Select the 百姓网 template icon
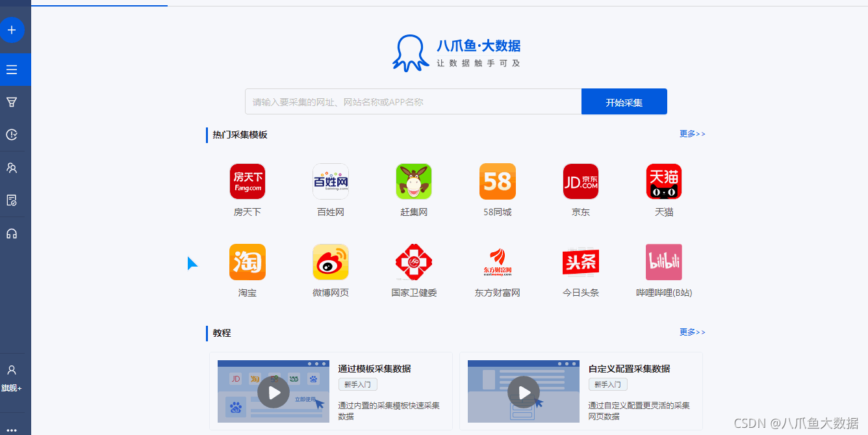The width and height of the screenshot is (868, 435). pos(331,181)
